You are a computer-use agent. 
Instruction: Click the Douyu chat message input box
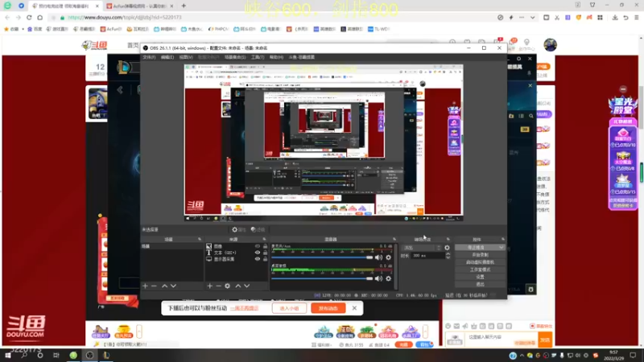[491, 339]
